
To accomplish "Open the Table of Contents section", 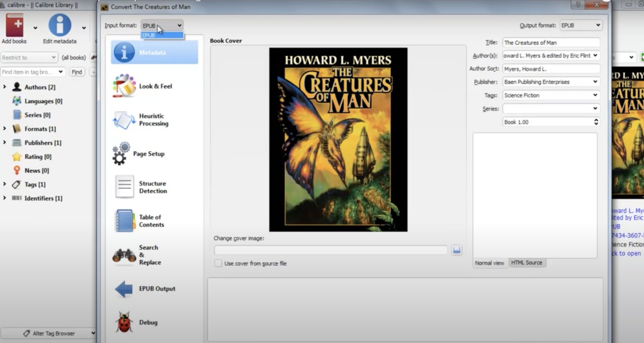I will pyautogui.click(x=155, y=221).
